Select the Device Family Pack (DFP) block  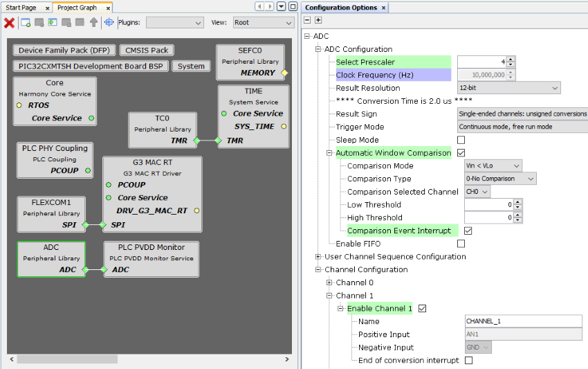point(64,51)
